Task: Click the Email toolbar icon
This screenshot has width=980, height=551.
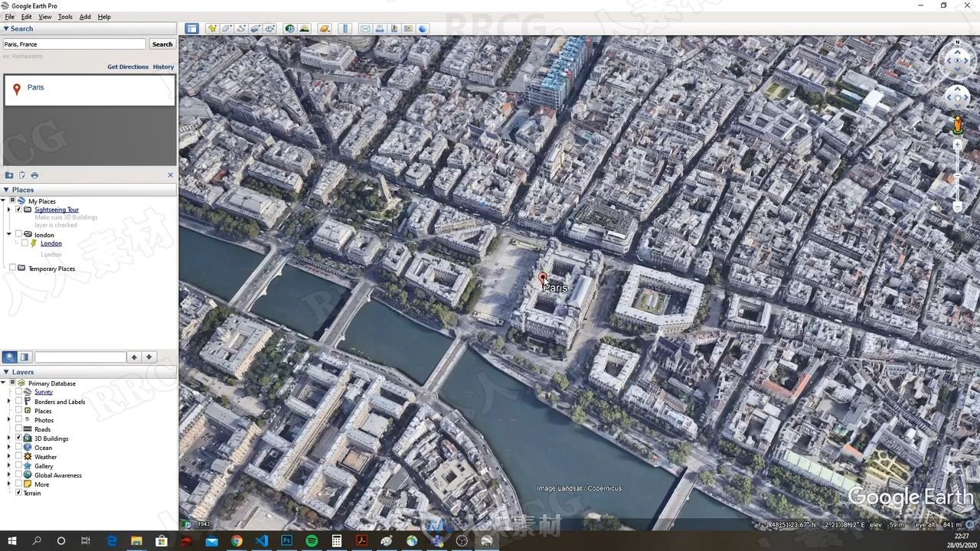Action: 365,28
